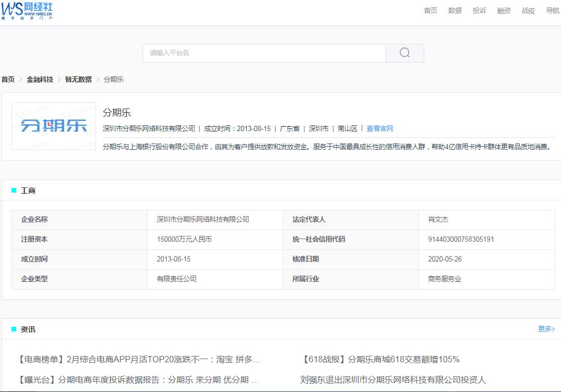Image resolution: width=561 pixels, height=392 pixels.
Task: Click the 暂无数据 breadcrumb item
Action: 77,79
